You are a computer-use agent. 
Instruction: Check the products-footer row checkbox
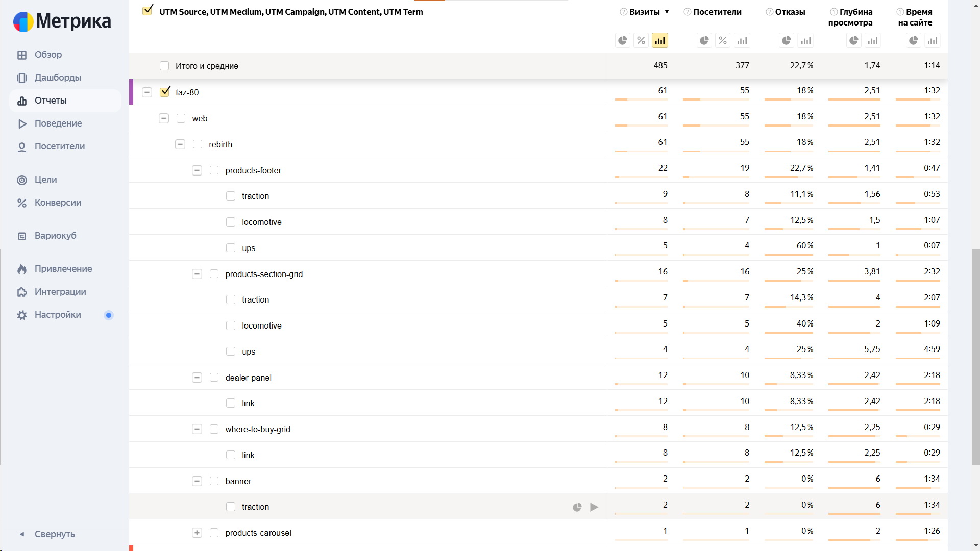coord(214,170)
